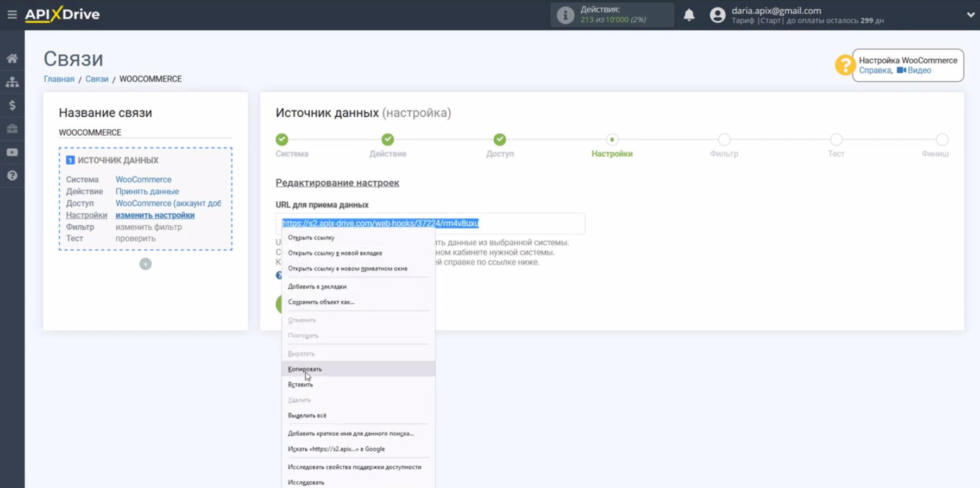Choose Открыть ссылку в новом приватном окне
This screenshot has height=488, width=980.
(x=359, y=268)
